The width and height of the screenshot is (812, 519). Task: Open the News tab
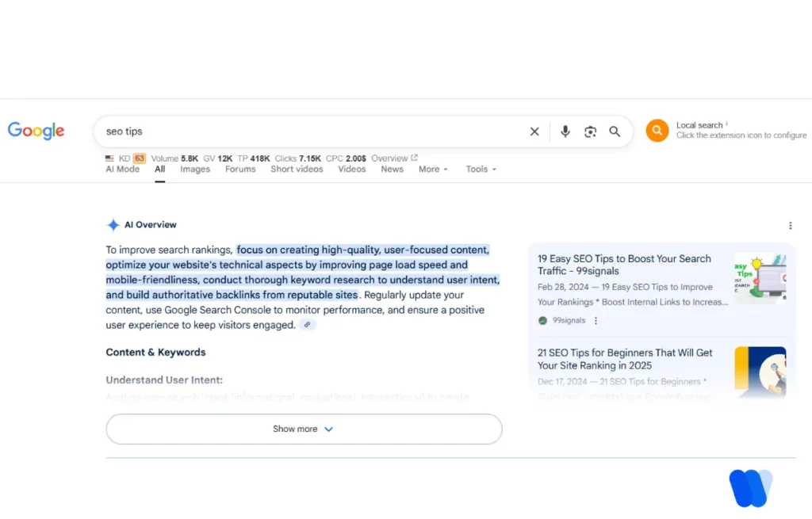(x=392, y=170)
